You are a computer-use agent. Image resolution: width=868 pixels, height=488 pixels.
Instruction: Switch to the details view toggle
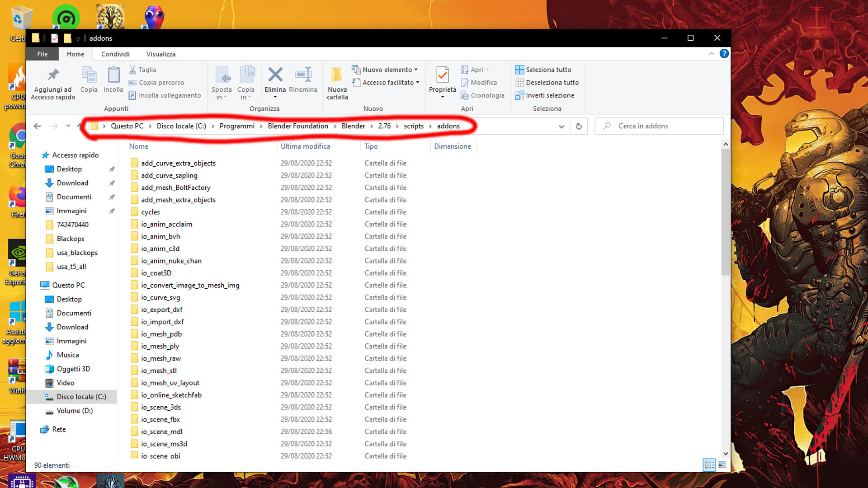(709, 465)
